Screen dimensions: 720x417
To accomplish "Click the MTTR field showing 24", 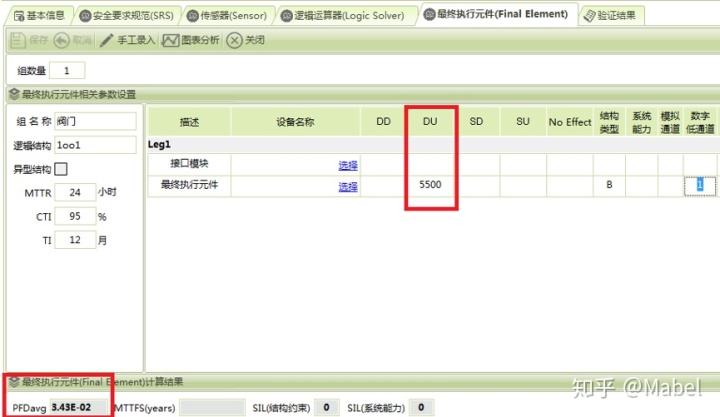I will click(75, 192).
